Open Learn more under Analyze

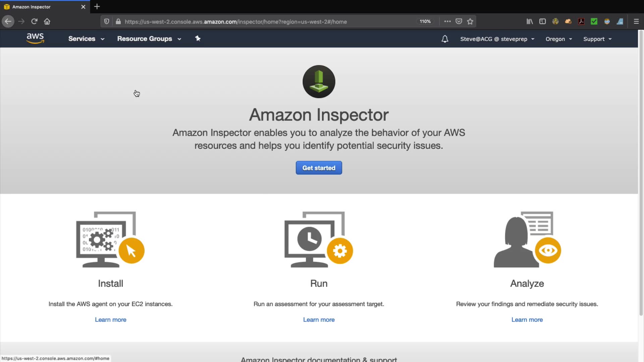point(527,320)
